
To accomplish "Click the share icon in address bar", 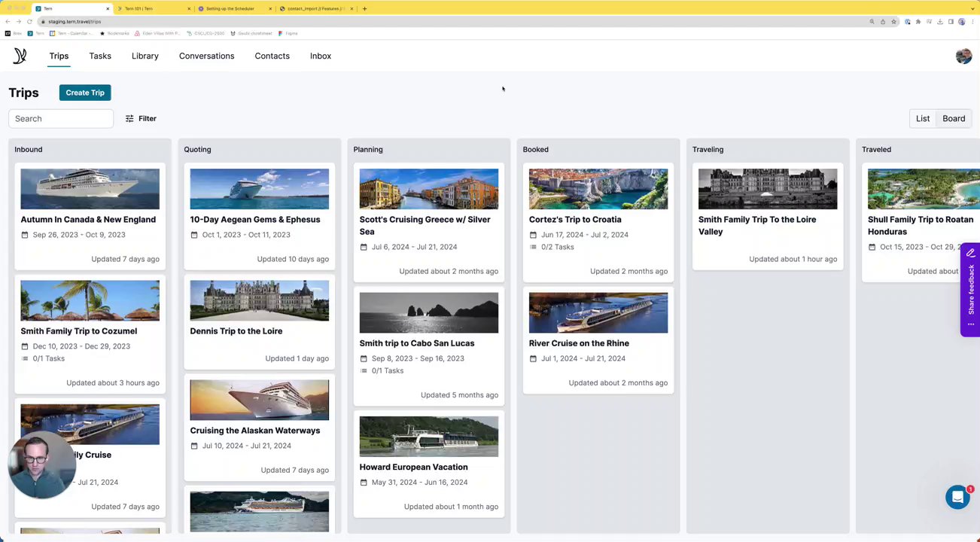I will click(x=883, y=22).
